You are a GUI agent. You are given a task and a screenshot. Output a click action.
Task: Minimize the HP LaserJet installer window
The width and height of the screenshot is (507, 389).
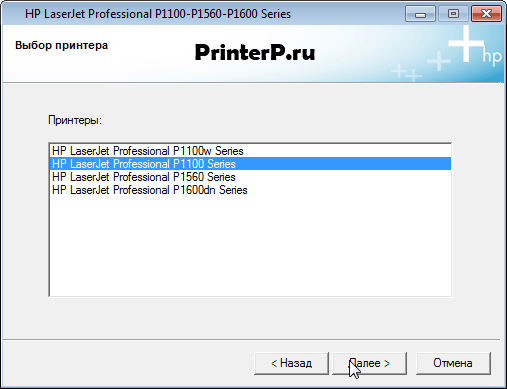420,14
